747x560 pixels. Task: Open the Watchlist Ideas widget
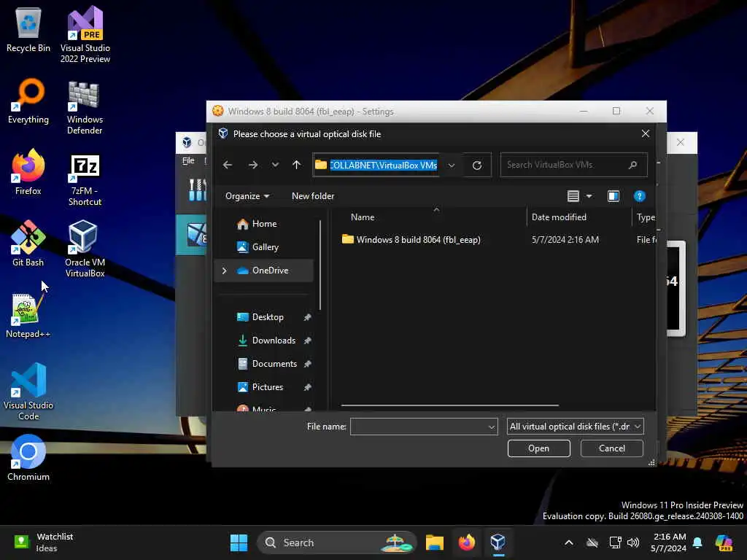pos(44,542)
